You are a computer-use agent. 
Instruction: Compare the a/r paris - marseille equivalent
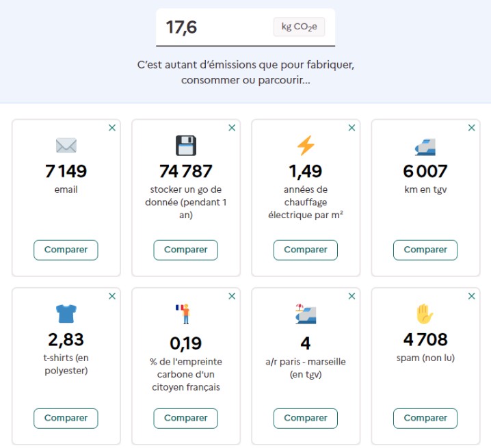(306, 418)
